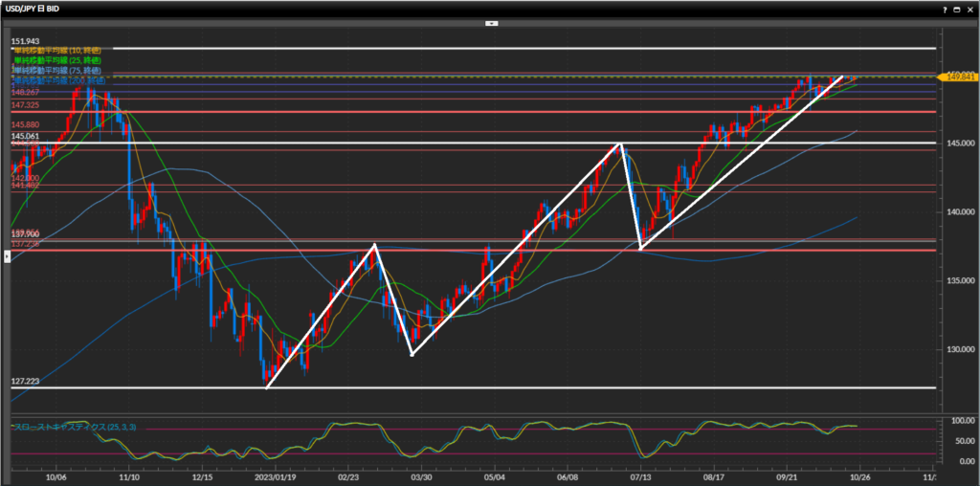Close the USD/JPY chart window

[x=969, y=8]
